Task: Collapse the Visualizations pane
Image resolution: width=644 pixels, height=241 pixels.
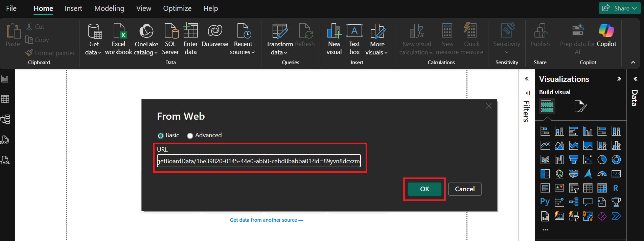Action: 619,79
